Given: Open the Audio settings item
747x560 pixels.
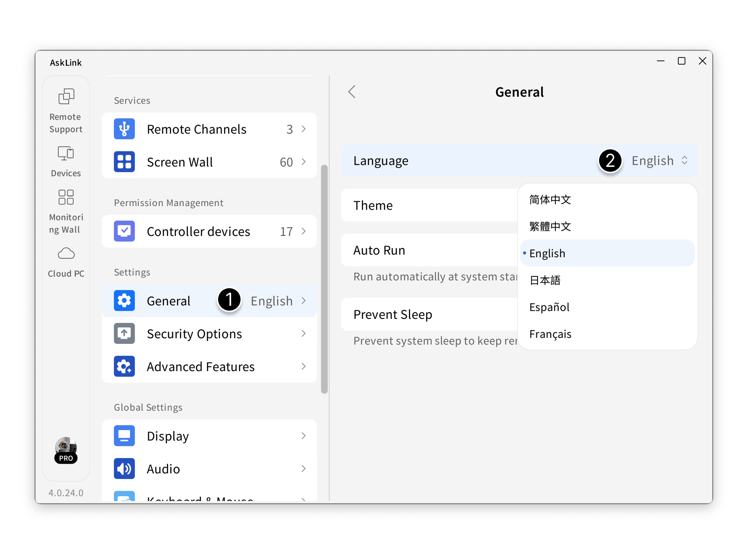Looking at the screenshot, I should point(209,469).
